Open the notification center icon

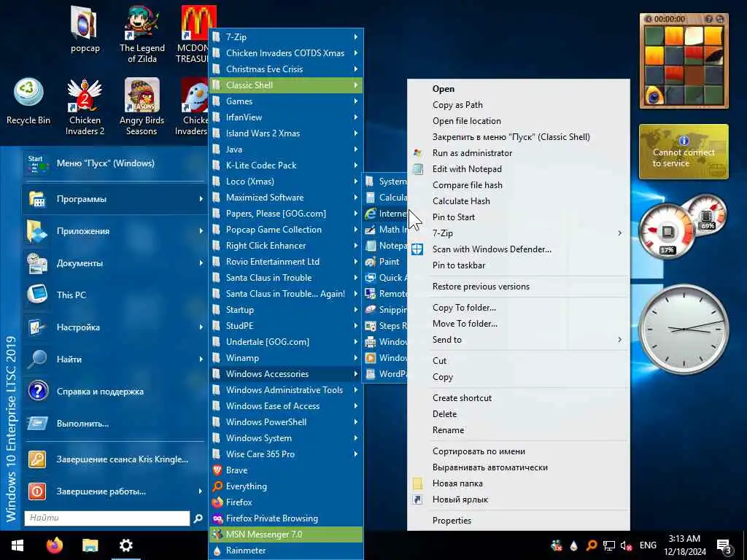pos(724,546)
